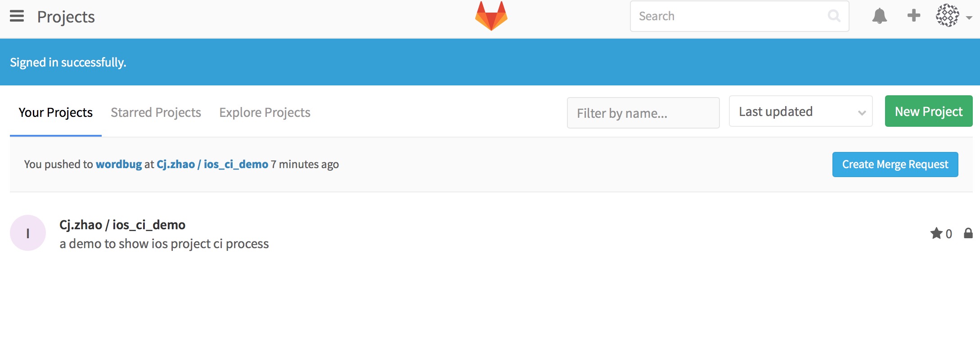Expand the sort order chevron
Viewport: 980px width, 356px height.
[862, 112]
